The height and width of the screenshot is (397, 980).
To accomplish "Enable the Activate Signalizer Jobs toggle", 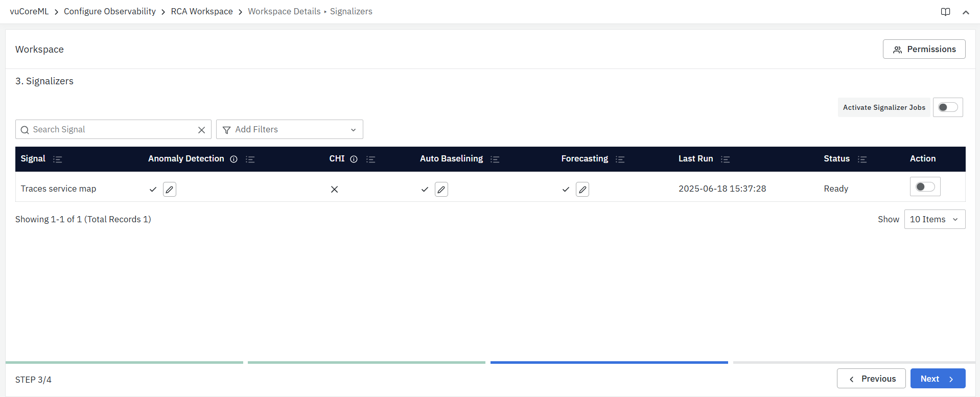I will 948,107.
